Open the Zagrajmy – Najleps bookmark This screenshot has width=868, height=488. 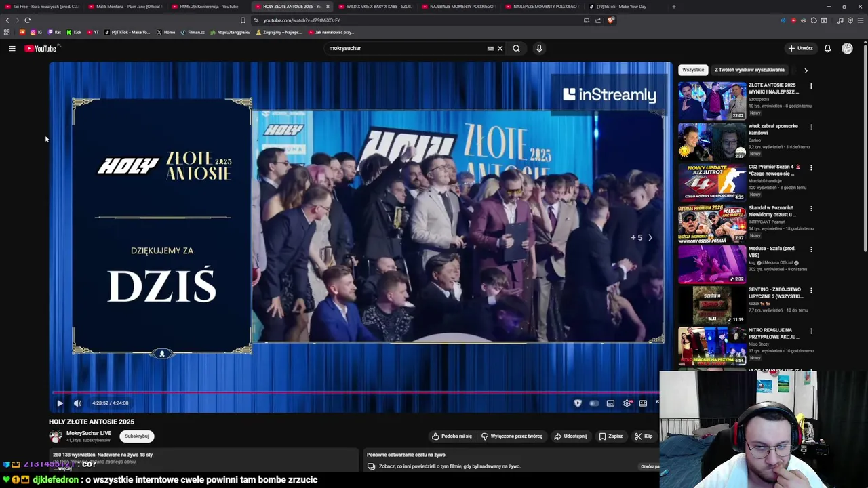point(279,32)
